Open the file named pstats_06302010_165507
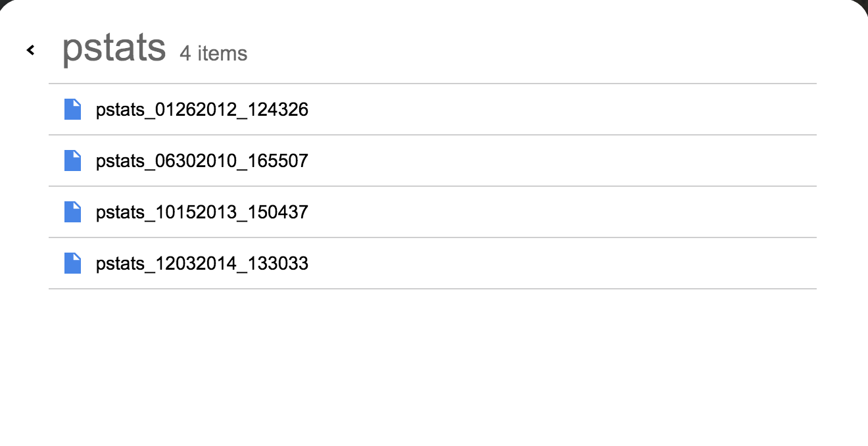The height and width of the screenshot is (446, 868). click(202, 161)
